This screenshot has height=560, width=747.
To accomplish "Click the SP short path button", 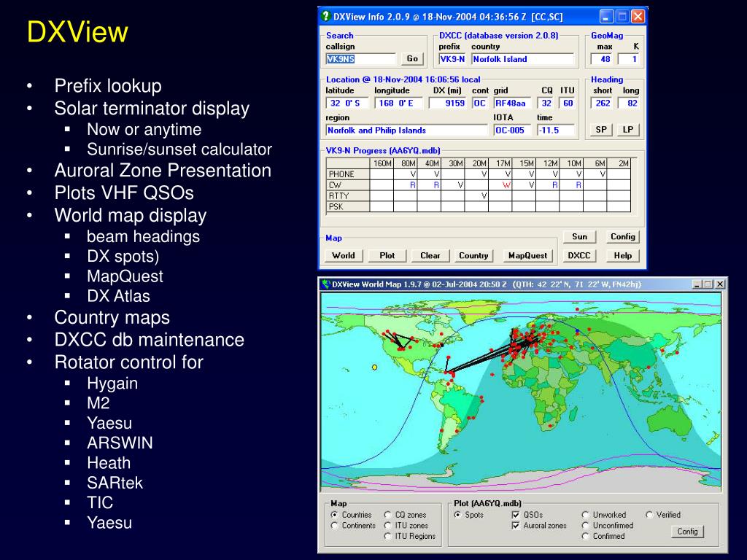I will [601, 130].
